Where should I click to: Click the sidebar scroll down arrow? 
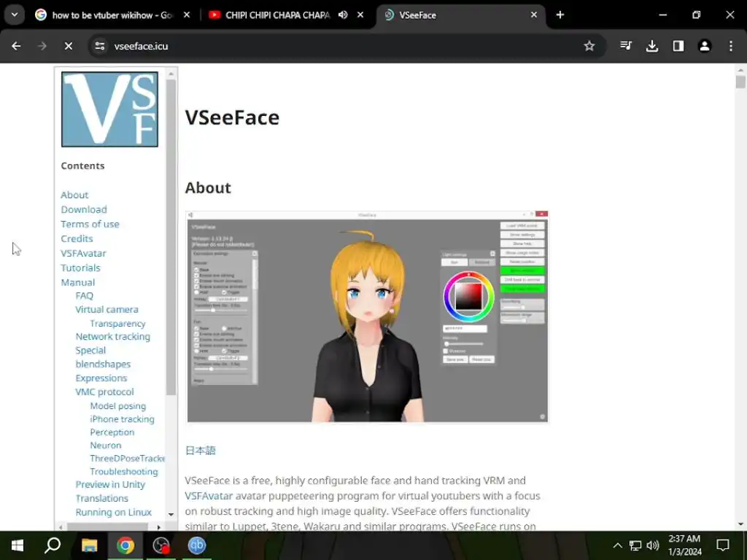pos(171,514)
